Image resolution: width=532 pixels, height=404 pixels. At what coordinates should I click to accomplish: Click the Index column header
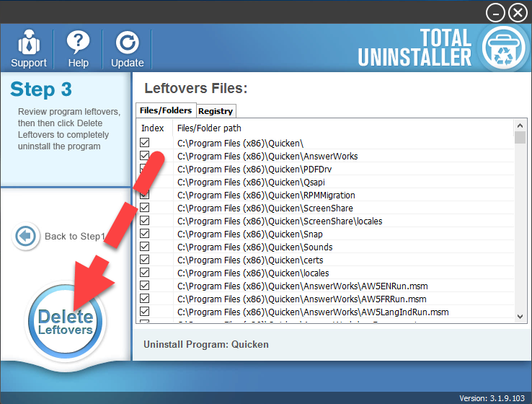(153, 128)
